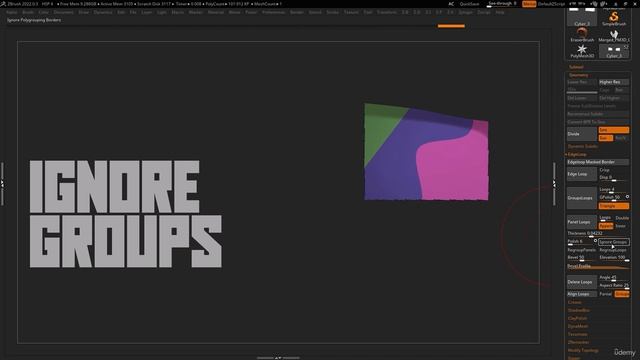Click the Divide button
640x360 pixels.
[582, 134]
